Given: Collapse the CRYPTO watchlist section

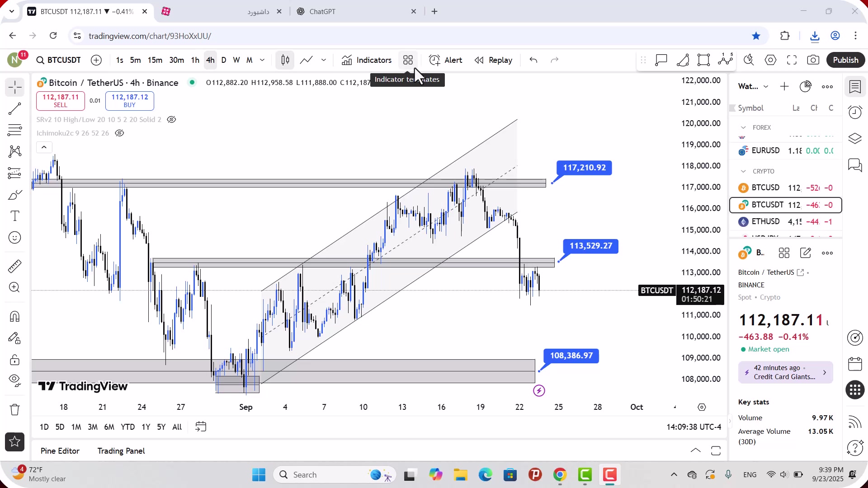Looking at the screenshot, I should (x=743, y=172).
